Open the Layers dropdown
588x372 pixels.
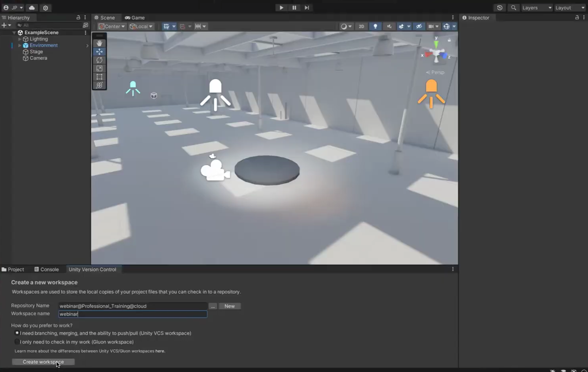coord(537,8)
